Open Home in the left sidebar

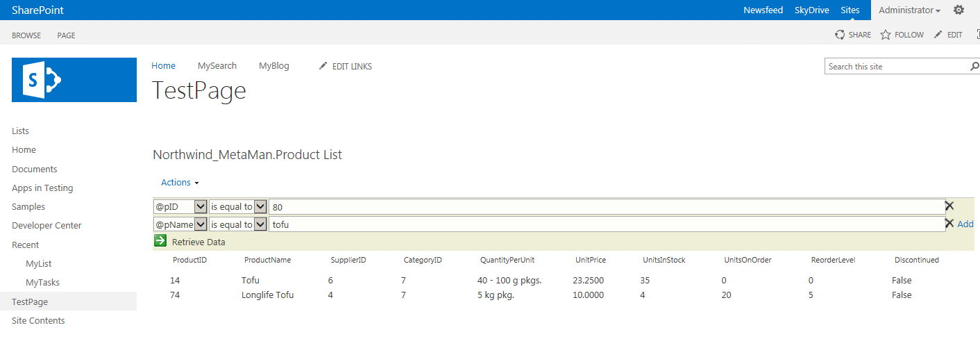(24, 150)
